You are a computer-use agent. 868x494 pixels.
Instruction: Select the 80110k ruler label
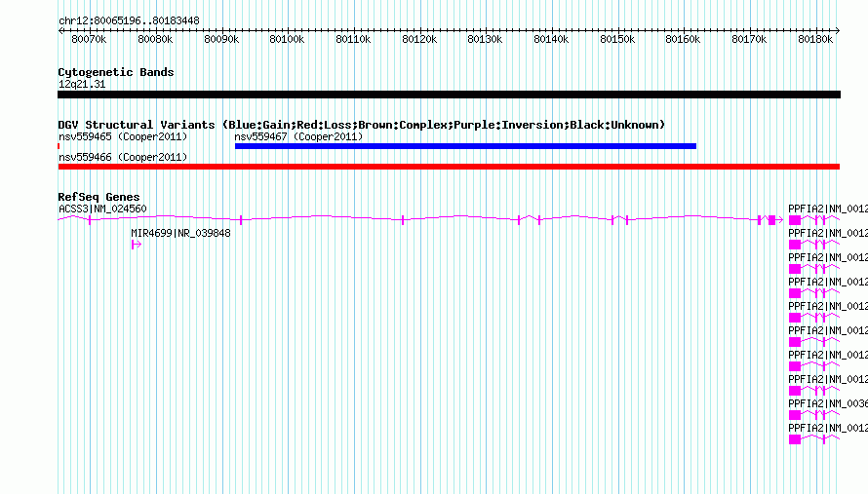(353, 39)
